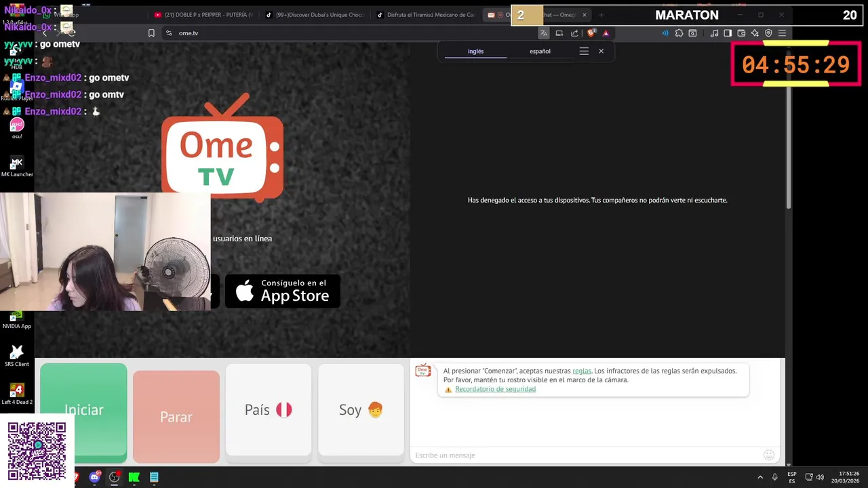The width and height of the screenshot is (868, 488).
Task: Switch to the Discover Dubai's Unique Chocolate tab
Action: (315, 15)
